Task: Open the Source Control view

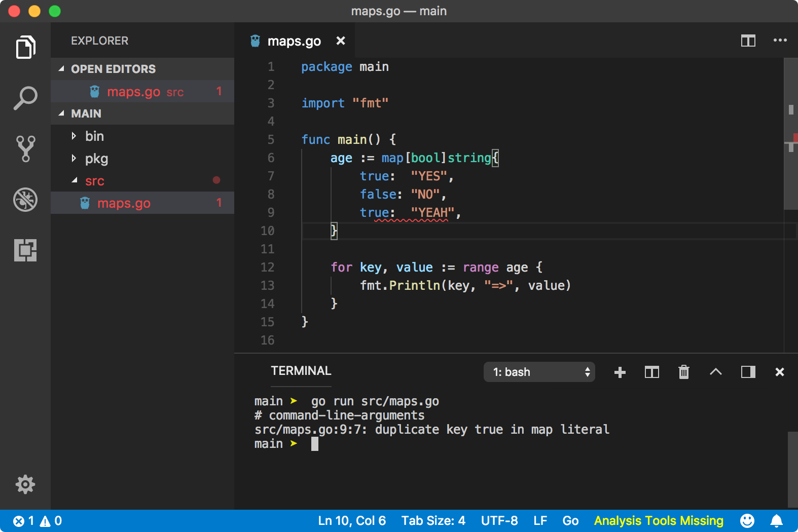Action: click(x=25, y=148)
